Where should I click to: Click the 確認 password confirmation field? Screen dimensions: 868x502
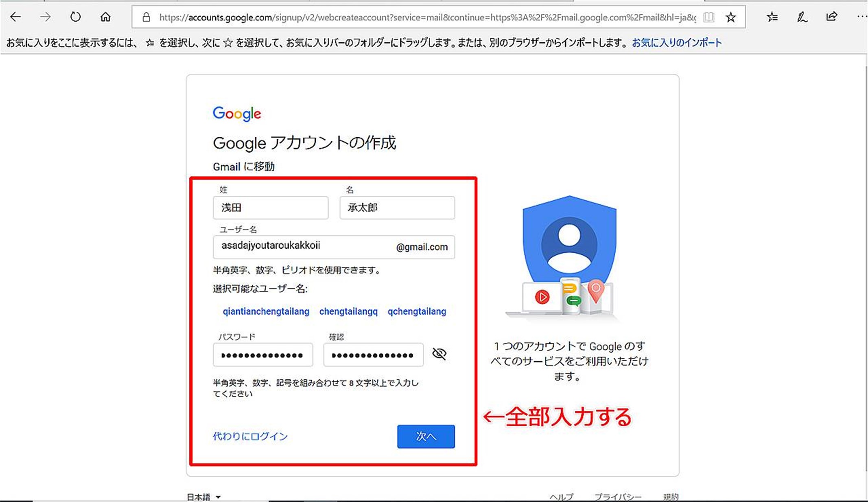point(374,355)
